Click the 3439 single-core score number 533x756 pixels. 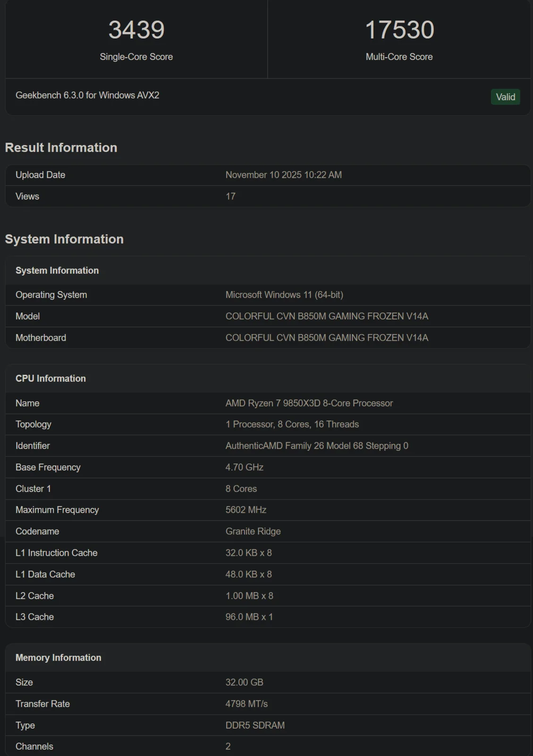pos(136,30)
